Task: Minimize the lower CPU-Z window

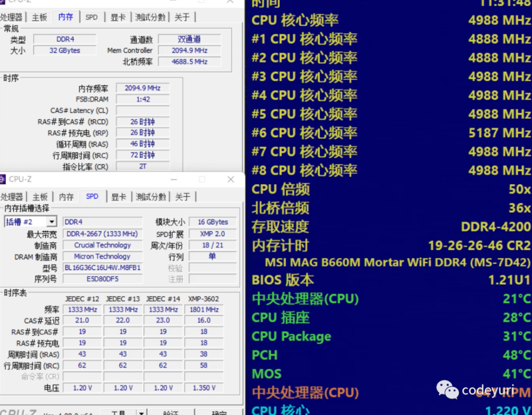Action: [174, 180]
